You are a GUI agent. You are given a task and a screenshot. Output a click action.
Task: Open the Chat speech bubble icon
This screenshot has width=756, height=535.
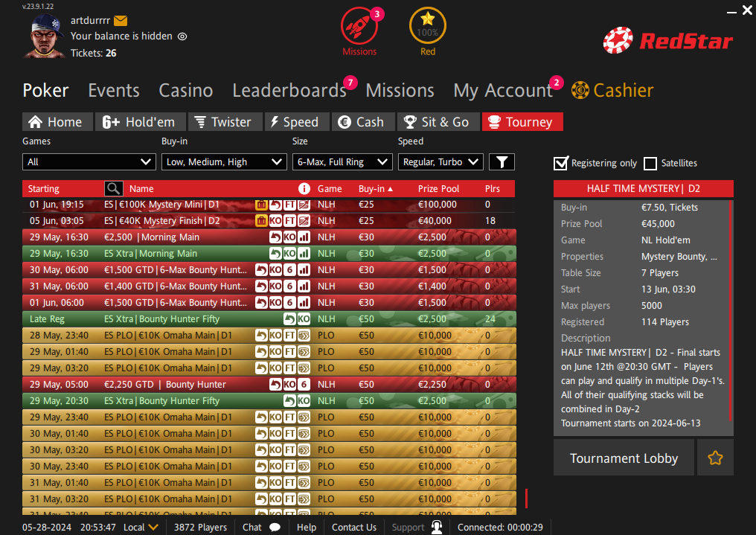click(275, 527)
